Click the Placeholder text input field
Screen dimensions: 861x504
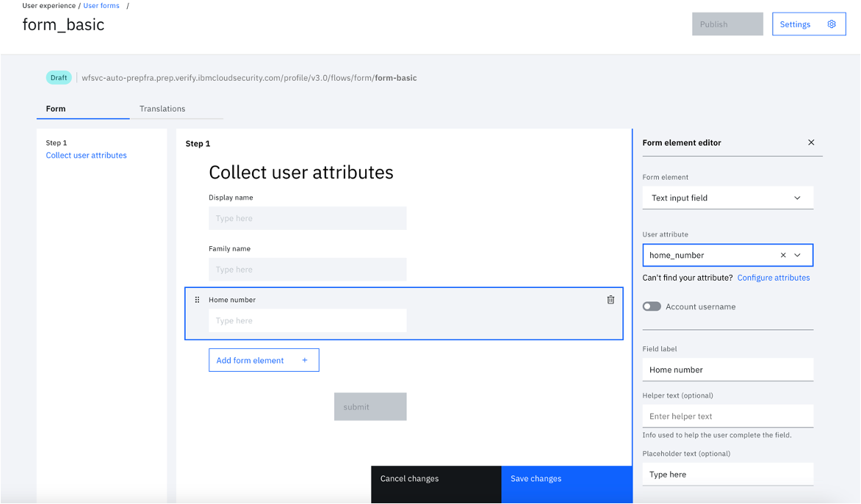coord(727,475)
